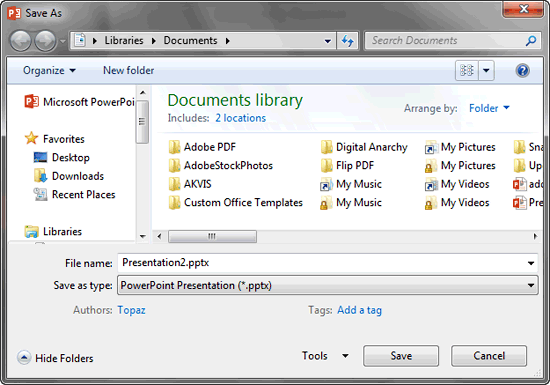Viewport: 550px width, 385px height.
Task: Go back with the Back arrow button
Action: coord(20,41)
